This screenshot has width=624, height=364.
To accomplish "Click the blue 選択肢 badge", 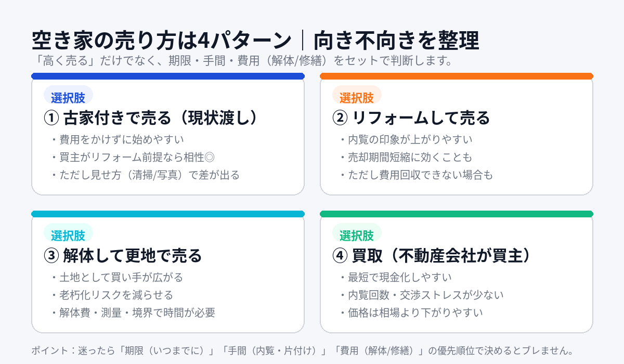I will pos(68,97).
